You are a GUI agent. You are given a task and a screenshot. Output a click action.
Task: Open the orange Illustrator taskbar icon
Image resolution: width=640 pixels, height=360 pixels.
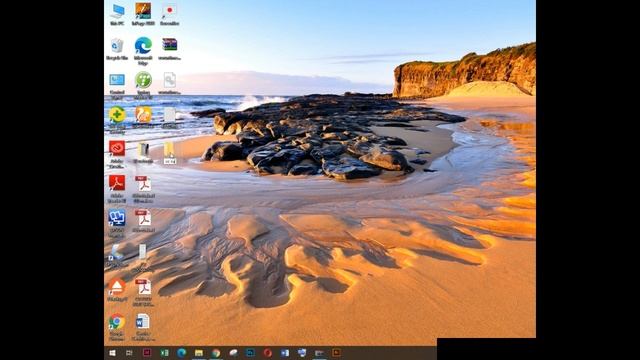(x=336, y=353)
